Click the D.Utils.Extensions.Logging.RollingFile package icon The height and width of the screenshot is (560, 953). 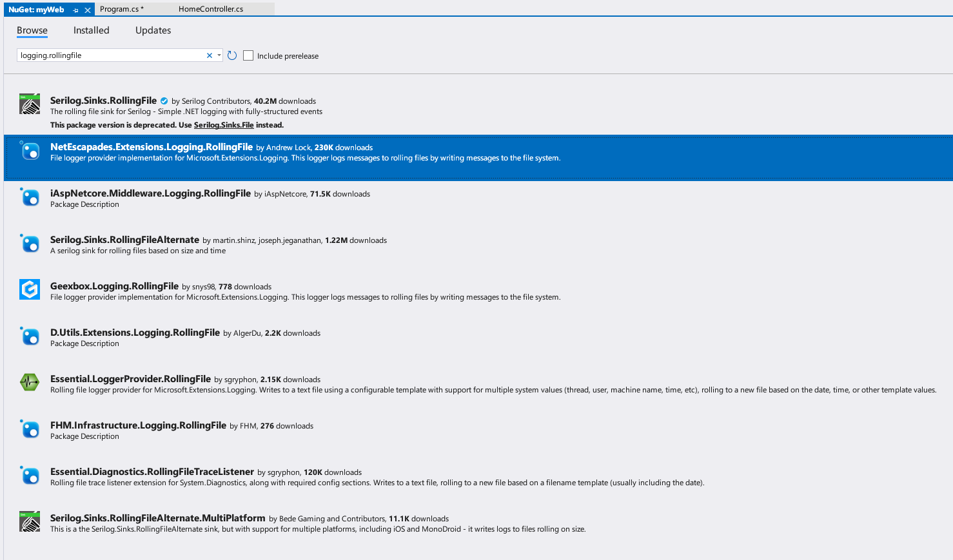click(x=30, y=336)
